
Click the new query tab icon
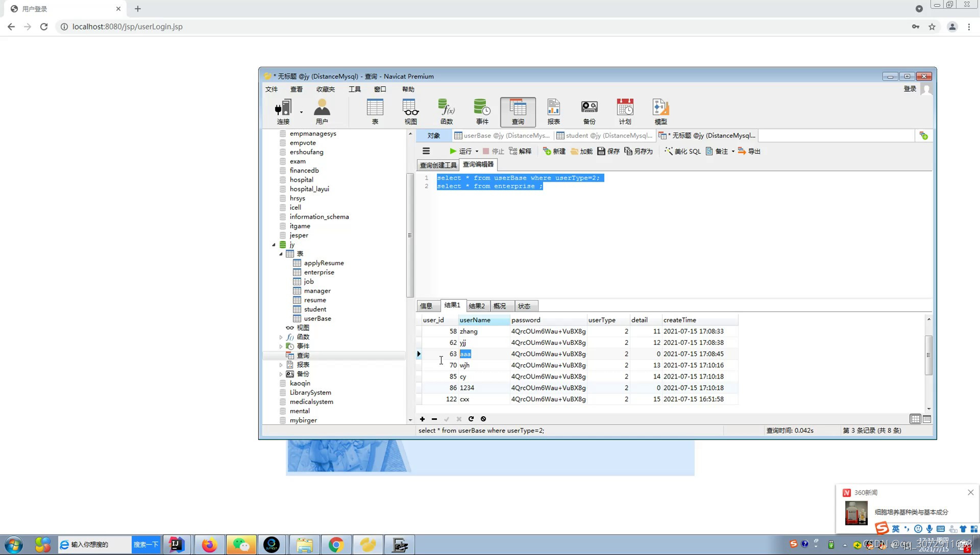point(923,136)
